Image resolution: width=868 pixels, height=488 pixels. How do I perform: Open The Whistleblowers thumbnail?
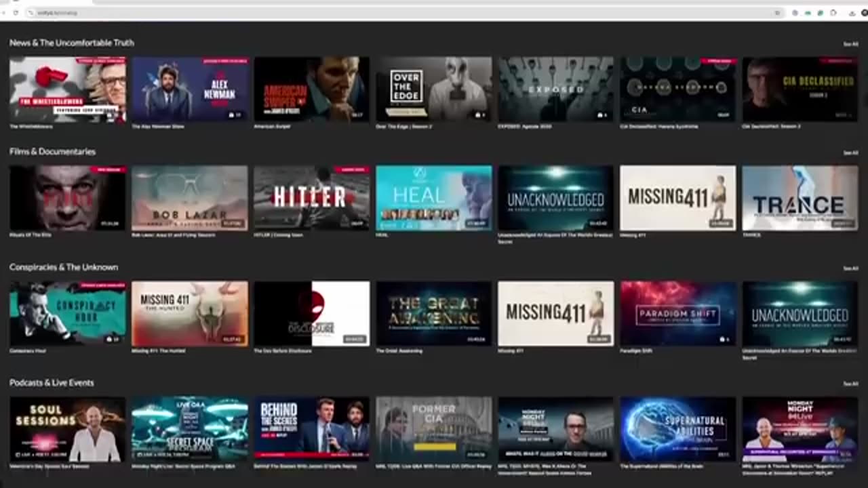point(68,89)
